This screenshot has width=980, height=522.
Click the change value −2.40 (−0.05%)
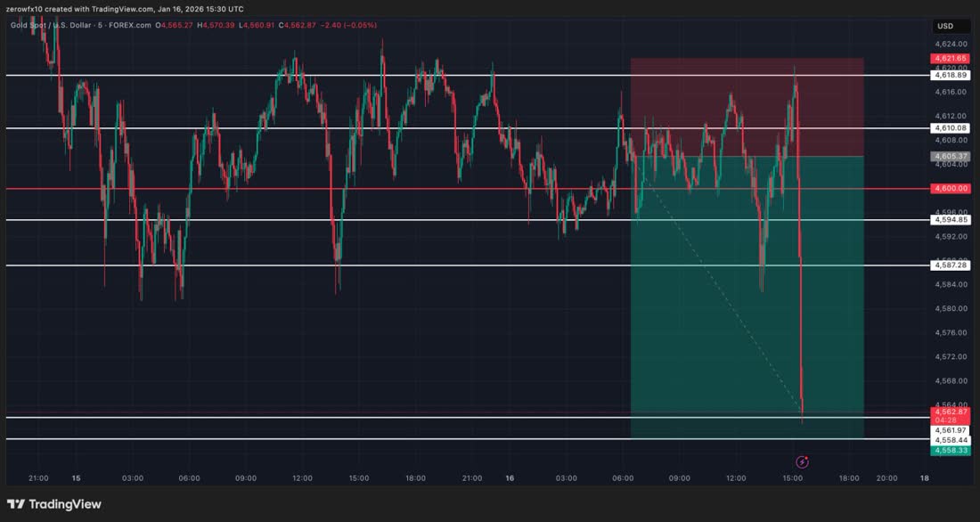point(348,25)
